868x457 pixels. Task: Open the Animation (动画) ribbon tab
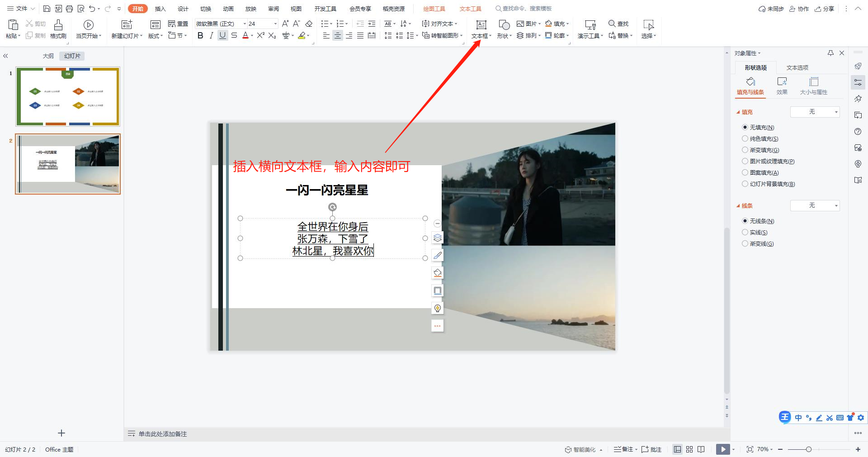click(228, 9)
